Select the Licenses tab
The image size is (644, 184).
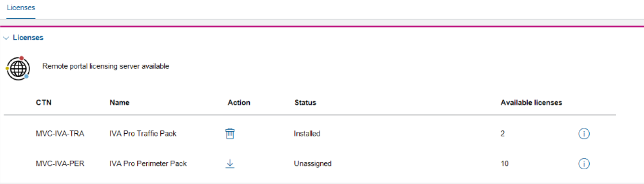coord(21,8)
